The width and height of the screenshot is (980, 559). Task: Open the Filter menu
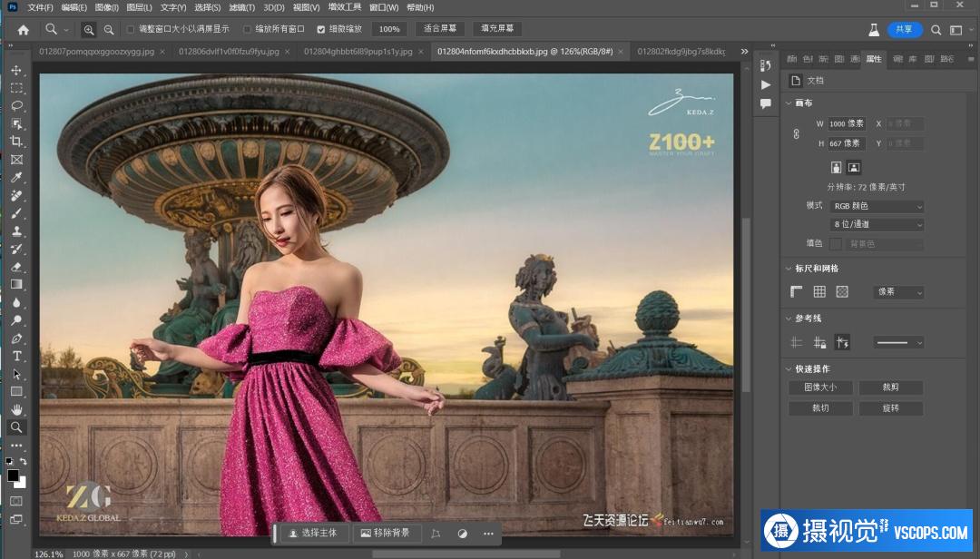pyautogui.click(x=242, y=7)
